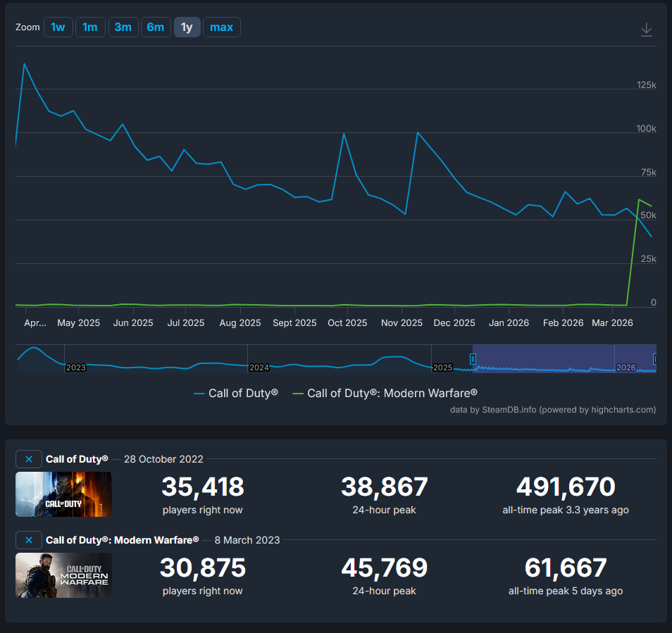672x633 pixels.
Task: Click the 491,670 all-time peak value
Action: click(566, 487)
